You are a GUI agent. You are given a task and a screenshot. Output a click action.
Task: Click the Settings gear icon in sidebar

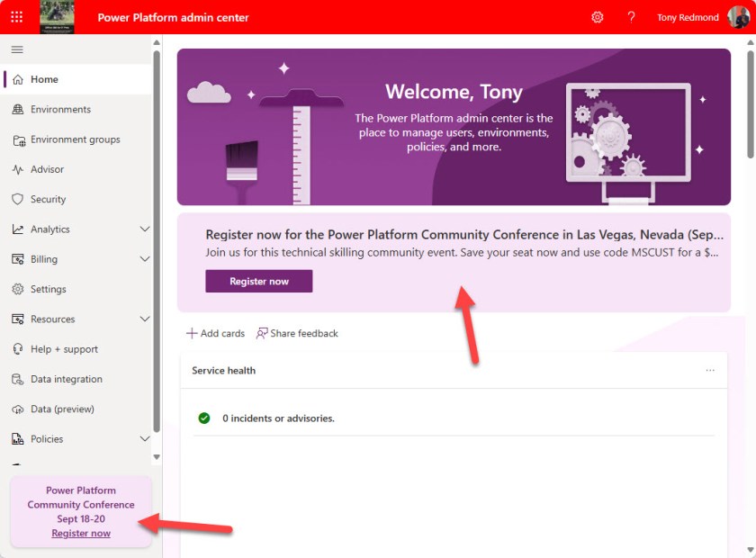point(18,290)
